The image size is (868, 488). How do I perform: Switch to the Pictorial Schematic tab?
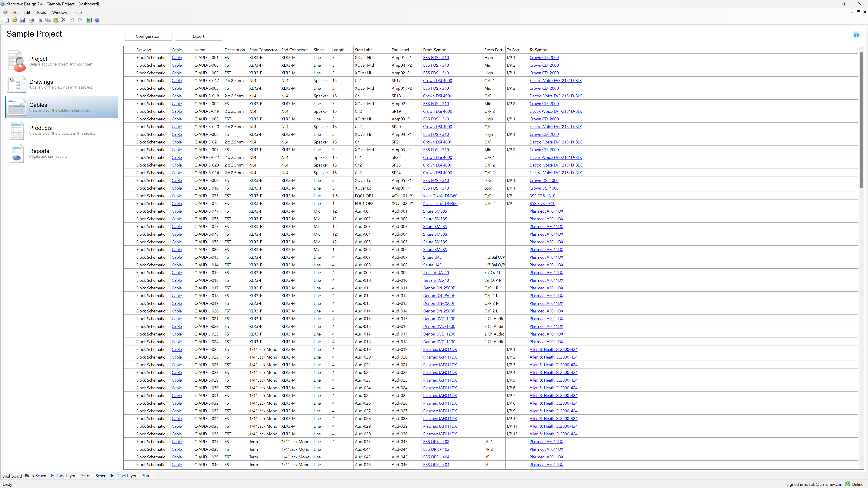pyautogui.click(x=97, y=476)
